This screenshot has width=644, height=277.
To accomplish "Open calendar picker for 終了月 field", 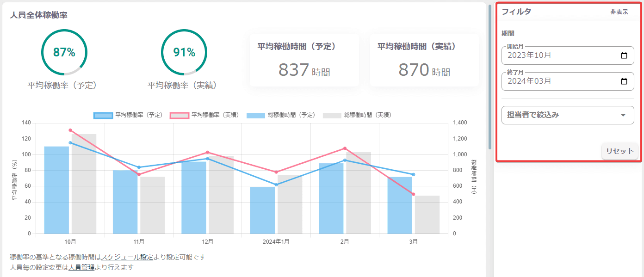I will coord(624,81).
